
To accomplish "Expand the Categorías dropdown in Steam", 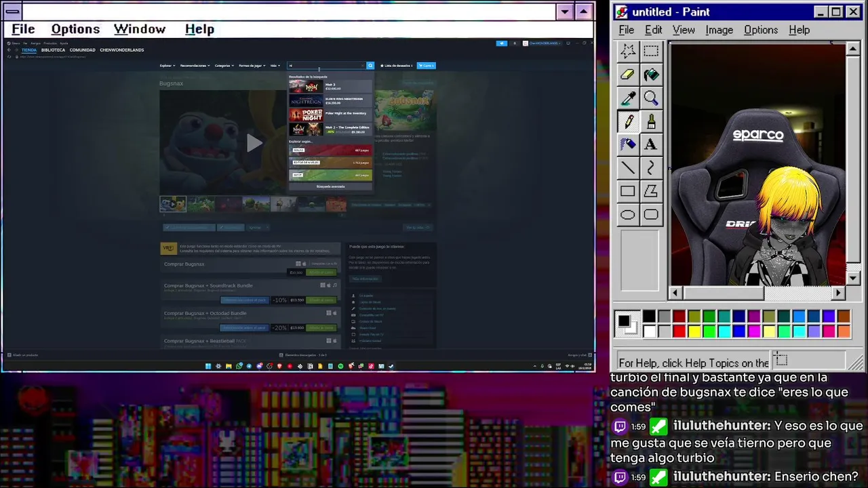I will pos(224,66).
